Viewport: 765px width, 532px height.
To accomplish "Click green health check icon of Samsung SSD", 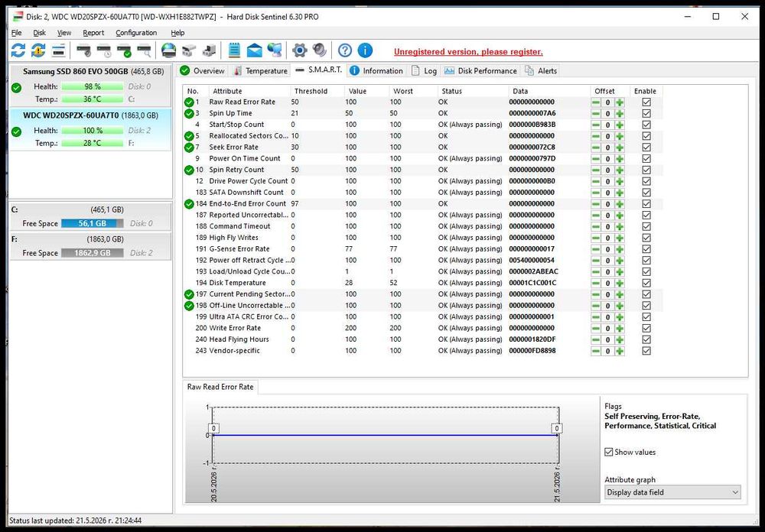I will 17,88.
